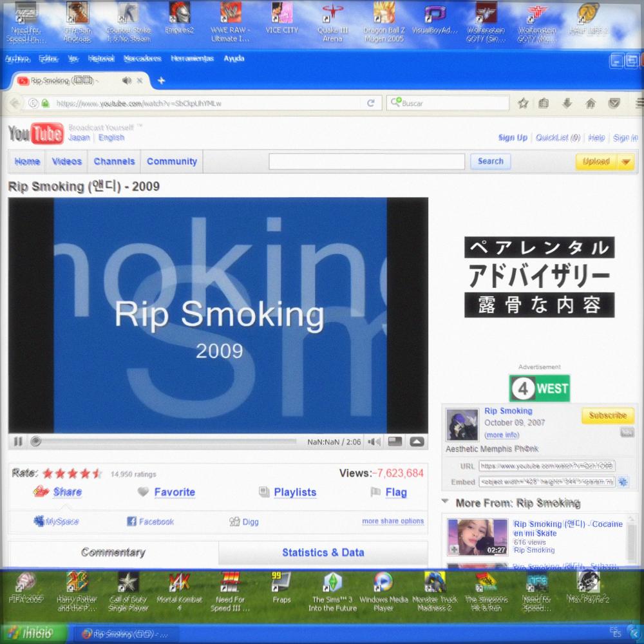The width and height of the screenshot is (644, 644).
Task: Click the YouTube Search button
Action: [x=490, y=162]
